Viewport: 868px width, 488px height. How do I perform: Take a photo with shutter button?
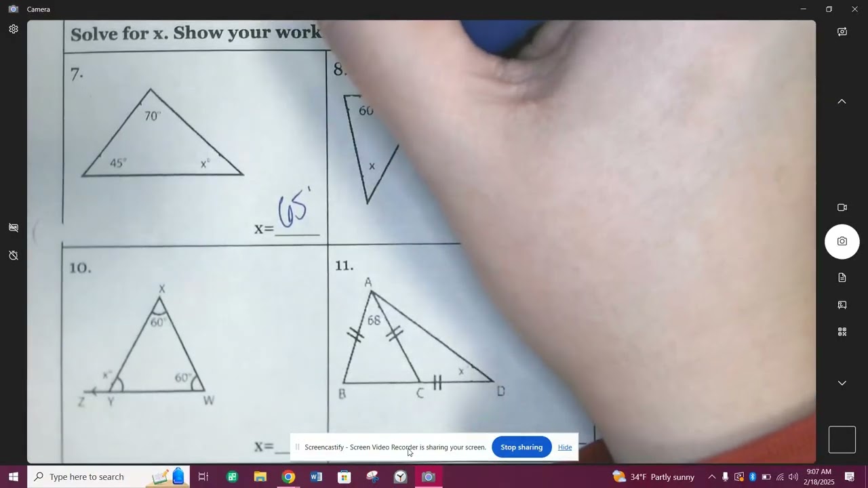842,241
